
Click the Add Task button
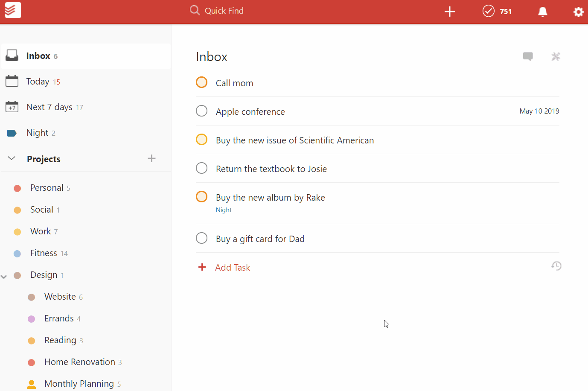[x=224, y=267]
